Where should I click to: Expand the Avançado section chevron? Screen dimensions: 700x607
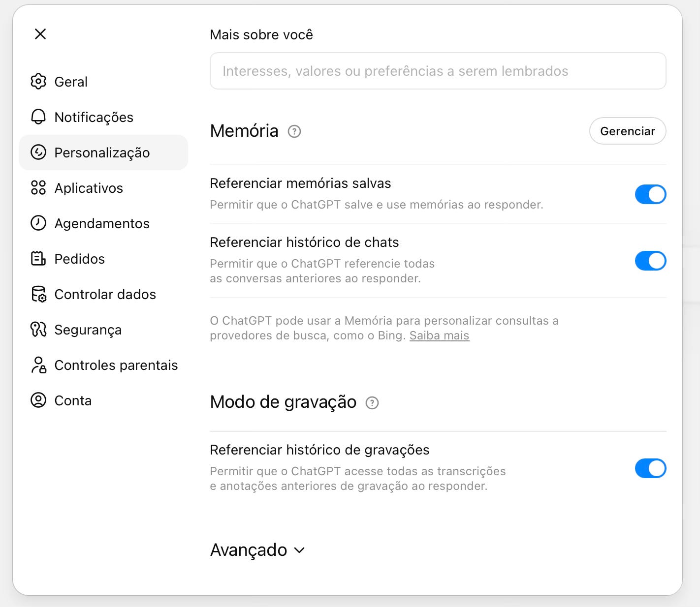299,550
